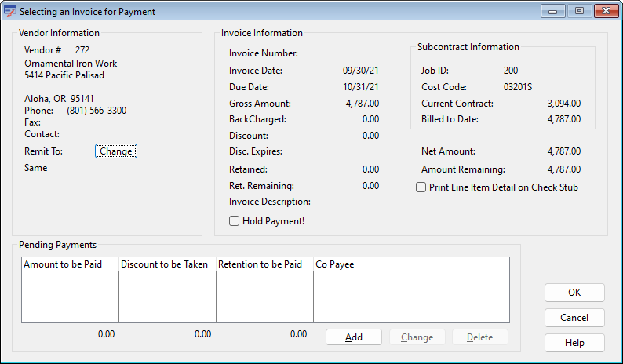Confirm with the OK button
Viewport: 623px width, 364px height.
pos(574,293)
